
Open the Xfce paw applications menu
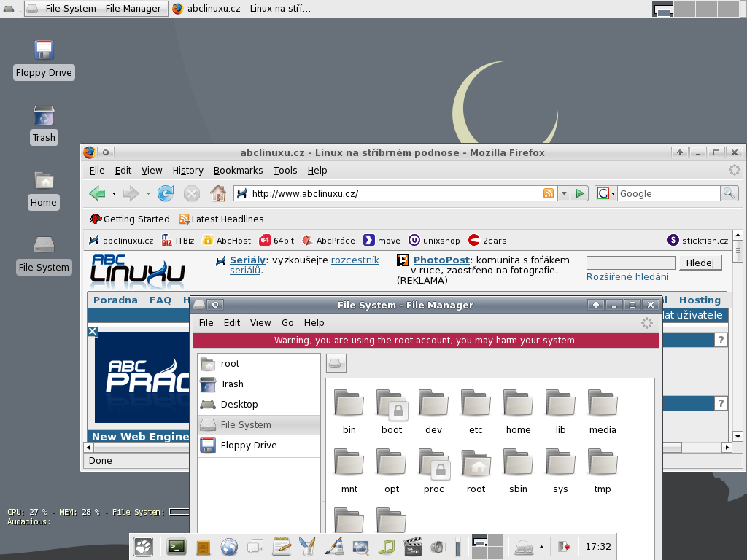(144, 547)
